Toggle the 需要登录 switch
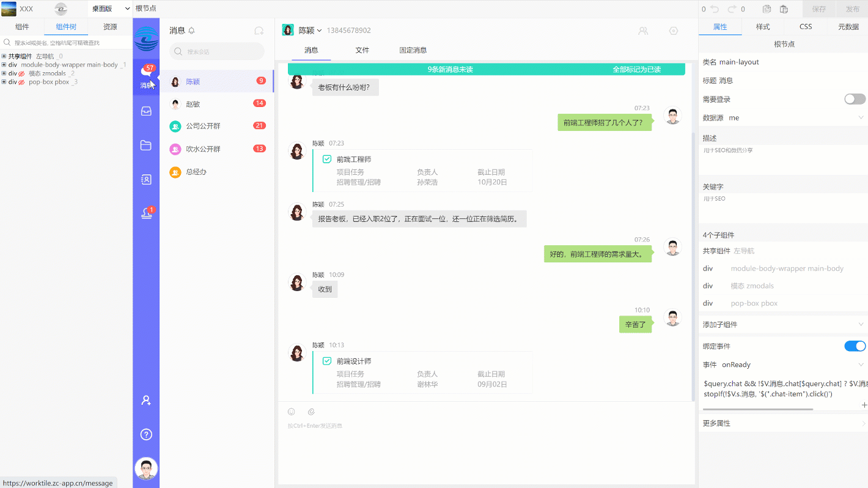 (855, 99)
